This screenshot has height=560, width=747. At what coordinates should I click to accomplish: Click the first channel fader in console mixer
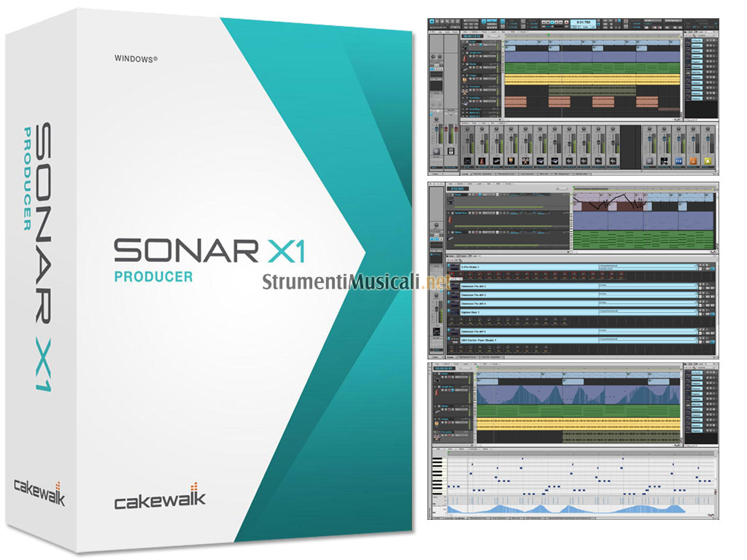466,140
